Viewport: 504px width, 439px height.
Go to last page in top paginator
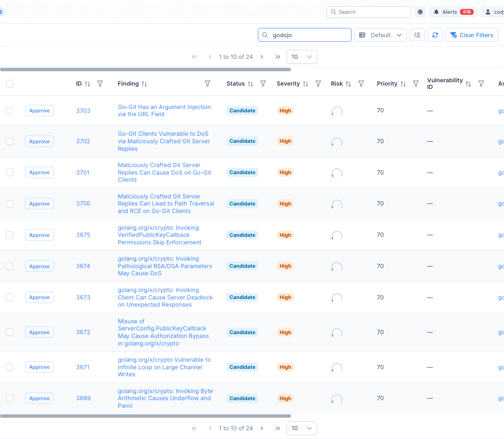278,57
